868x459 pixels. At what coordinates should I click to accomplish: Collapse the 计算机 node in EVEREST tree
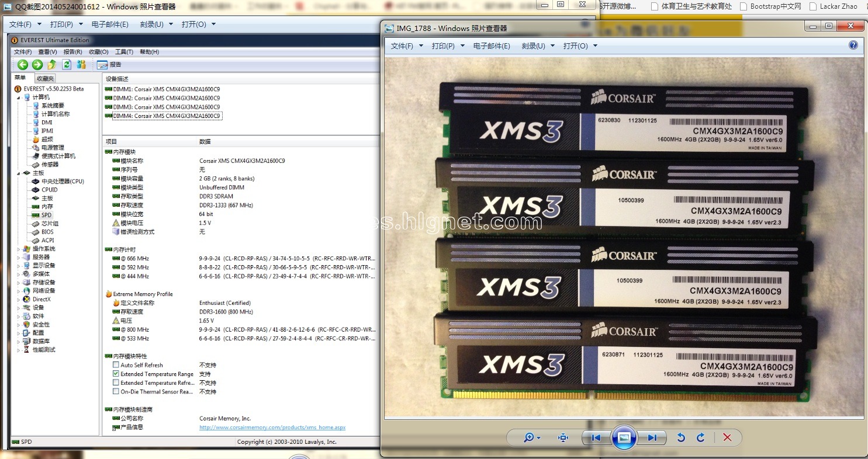pos(18,98)
